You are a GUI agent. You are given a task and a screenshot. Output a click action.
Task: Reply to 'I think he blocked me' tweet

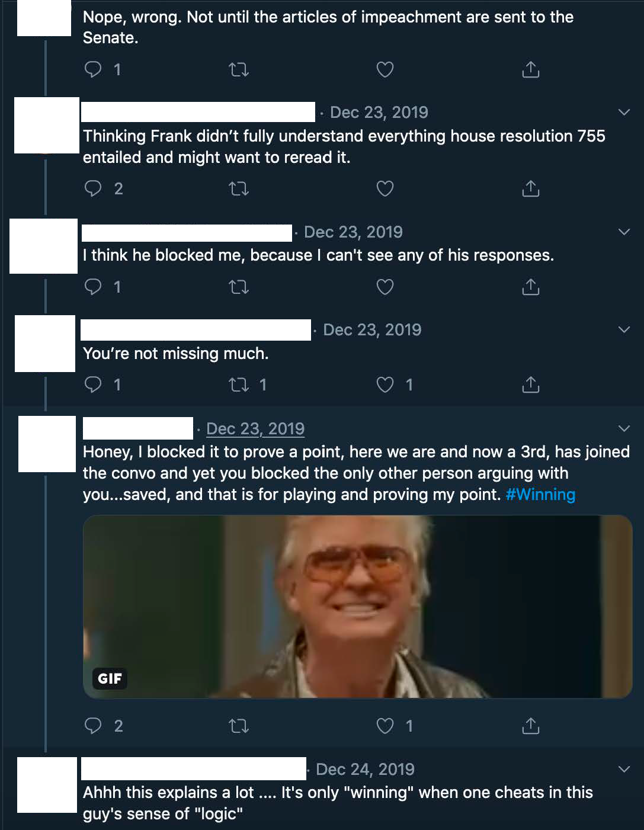click(x=93, y=287)
